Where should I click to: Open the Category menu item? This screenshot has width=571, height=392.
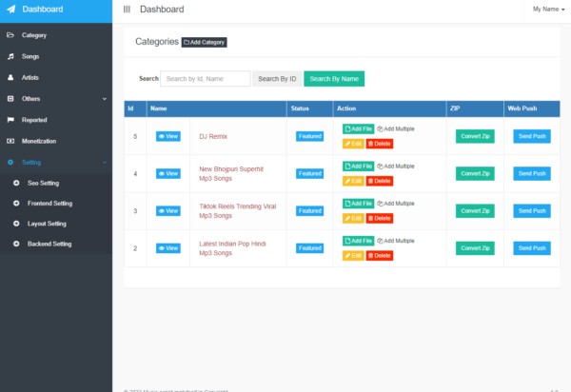click(56, 35)
